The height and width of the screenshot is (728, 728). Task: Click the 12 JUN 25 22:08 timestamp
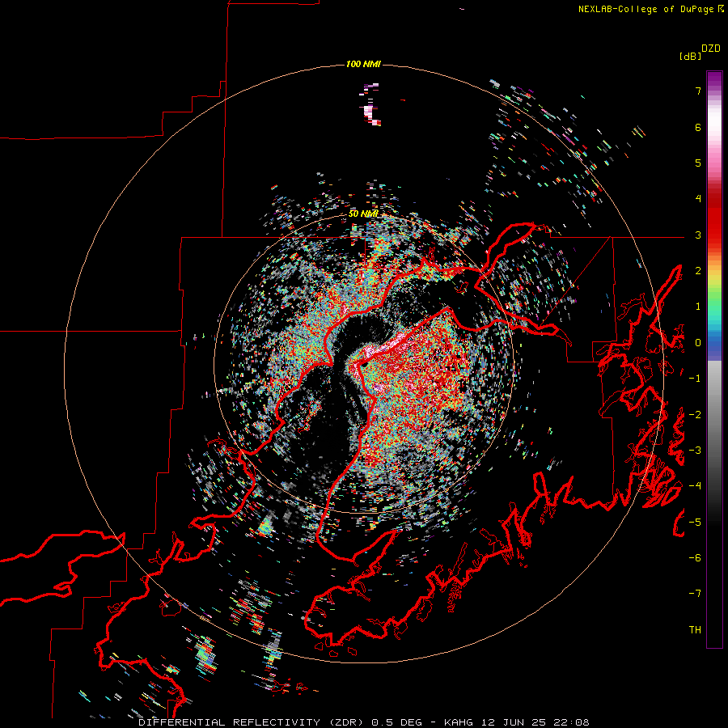[x=535, y=722]
